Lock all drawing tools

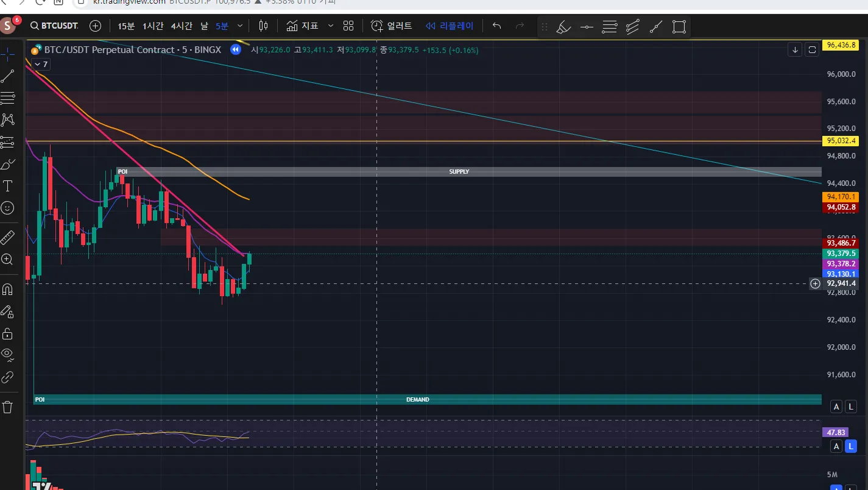pos(8,333)
